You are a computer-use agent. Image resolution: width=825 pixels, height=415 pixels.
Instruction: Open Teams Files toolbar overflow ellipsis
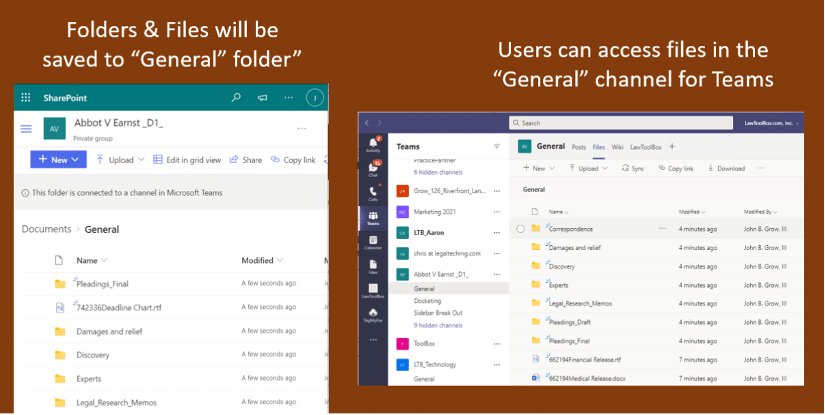tap(761, 168)
